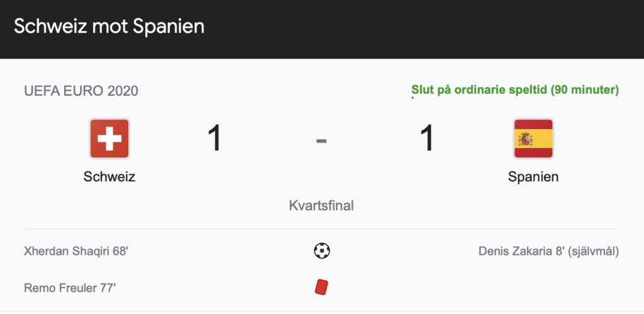
Task: Select Denis Zakaria 8' own goal entry
Action: coord(548,250)
